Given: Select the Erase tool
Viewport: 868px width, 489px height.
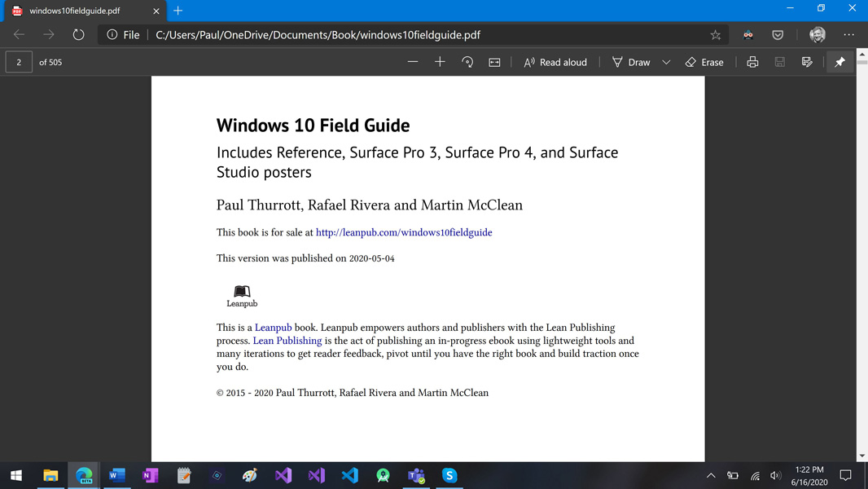Looking at the screenshot, I should pyautogui.click(x=704, y=62).
